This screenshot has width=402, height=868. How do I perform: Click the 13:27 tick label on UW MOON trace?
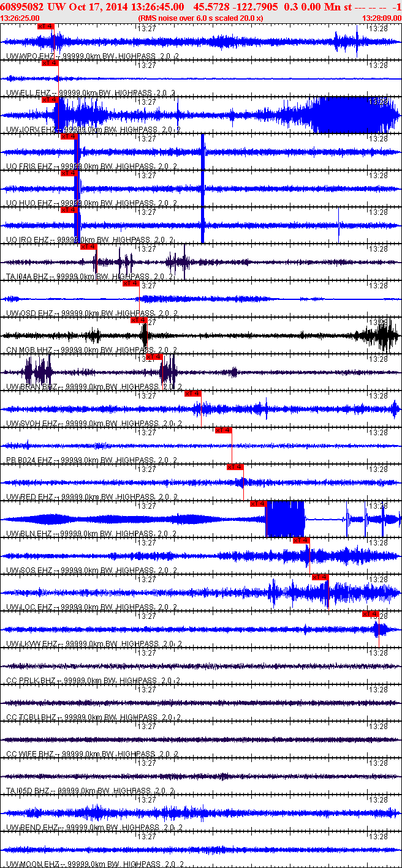[x=148, y=836]
